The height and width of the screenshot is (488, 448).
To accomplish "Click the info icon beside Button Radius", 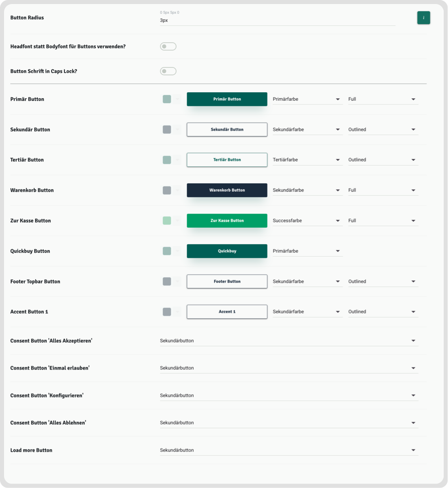I will (423, 18).
